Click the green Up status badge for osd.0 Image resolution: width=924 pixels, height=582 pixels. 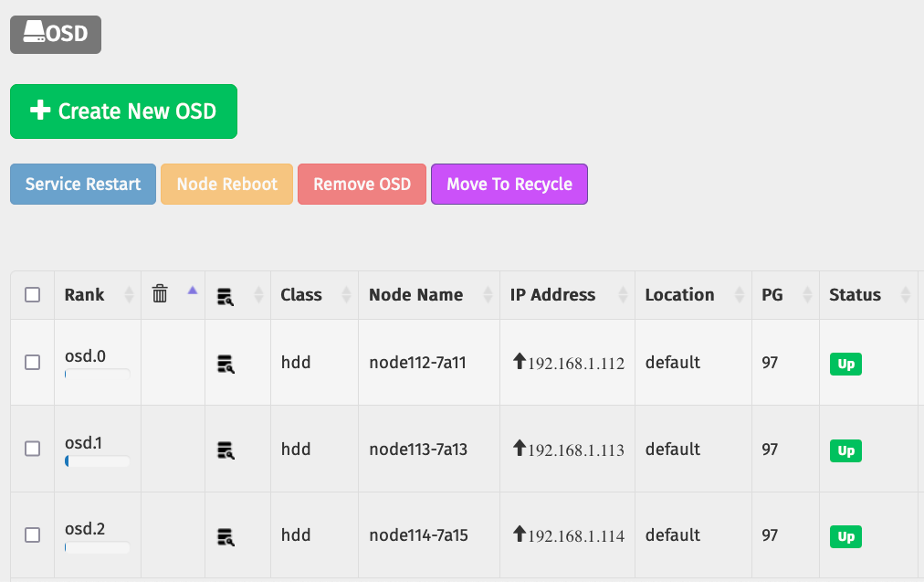tap(845, 364)
